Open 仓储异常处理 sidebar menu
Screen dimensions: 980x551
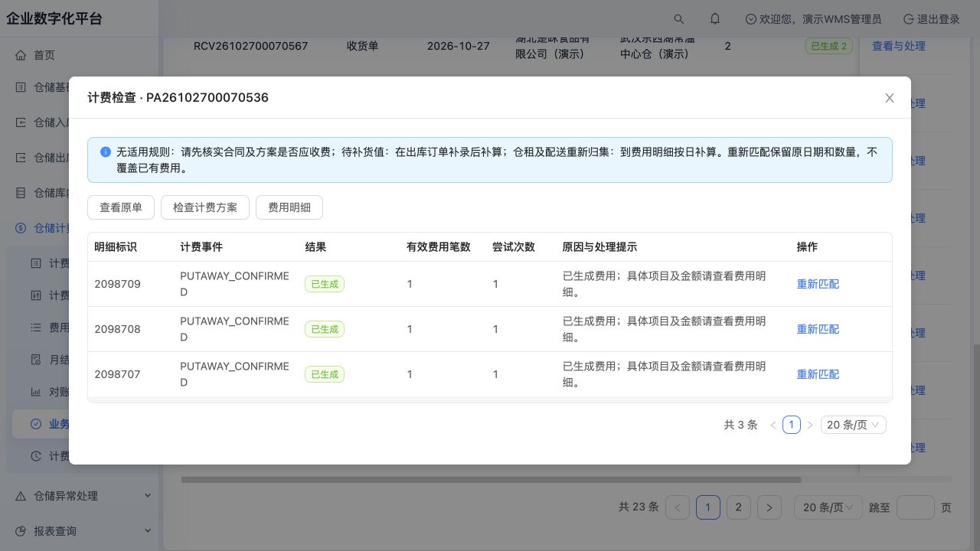tap(80, 496)
